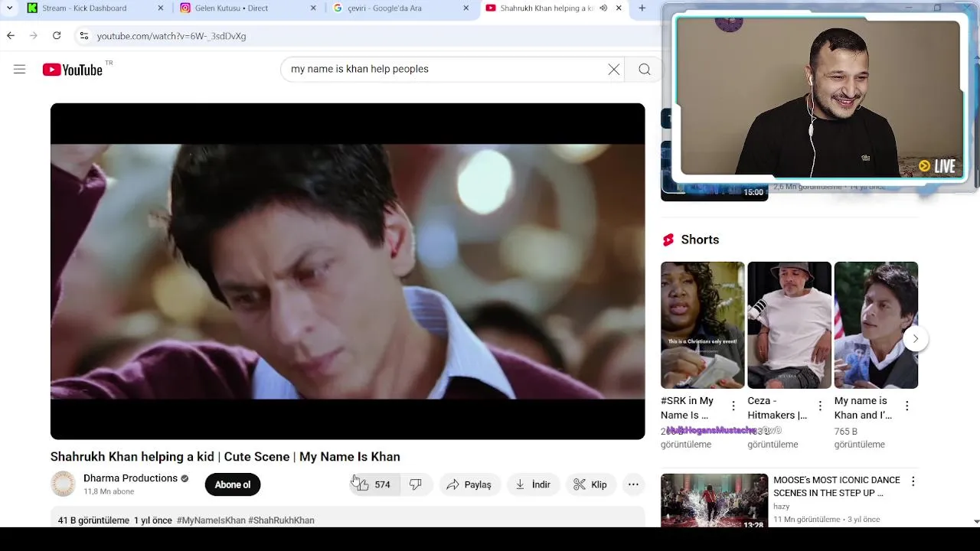Image resolution: width=980 pixels, height=551 pixels.
Task: Click the video player to pause
Action: (348, 271)
